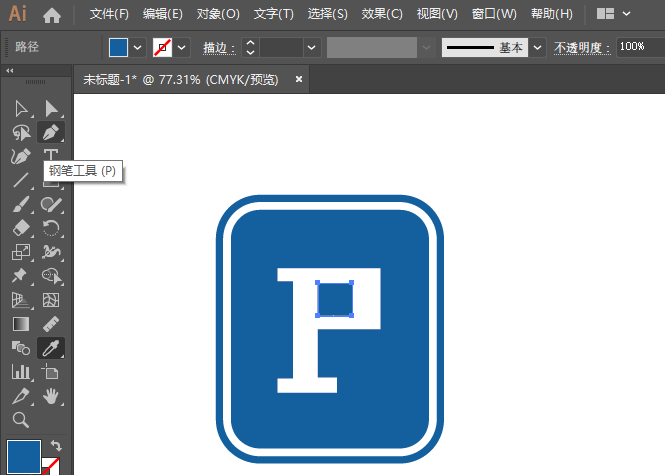This screenshot has width=665, height=475.
Task: Choose the Hand tool
Action: click(x=50, y=397)
